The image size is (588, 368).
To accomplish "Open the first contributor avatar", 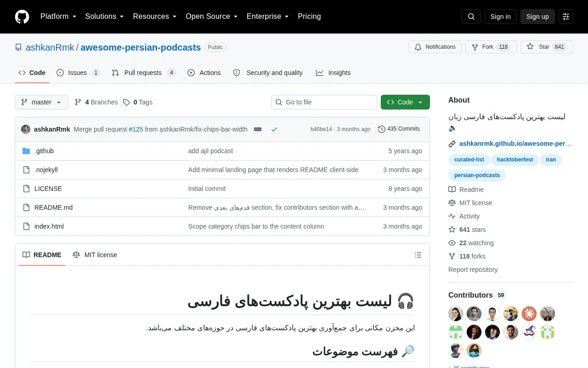I will pos(456,314).
